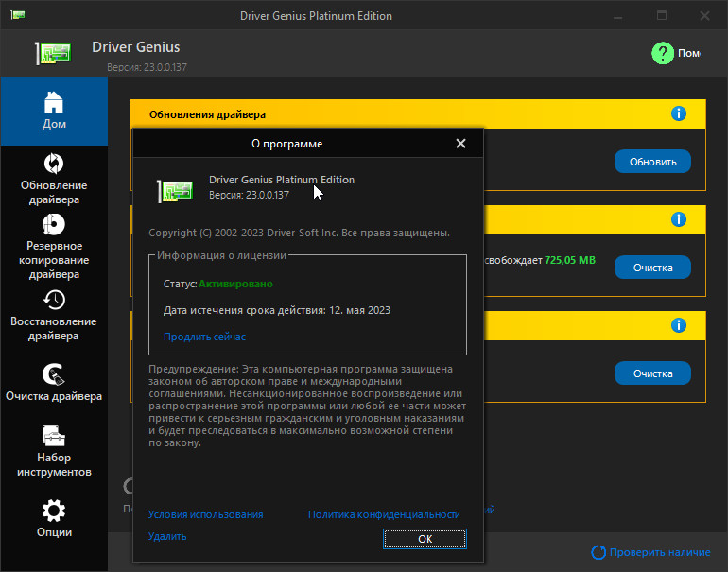Image resolution: width=728 pixels, height=572 pixels.
Task: Click the Удалить link
Action: tap(167, 536)
